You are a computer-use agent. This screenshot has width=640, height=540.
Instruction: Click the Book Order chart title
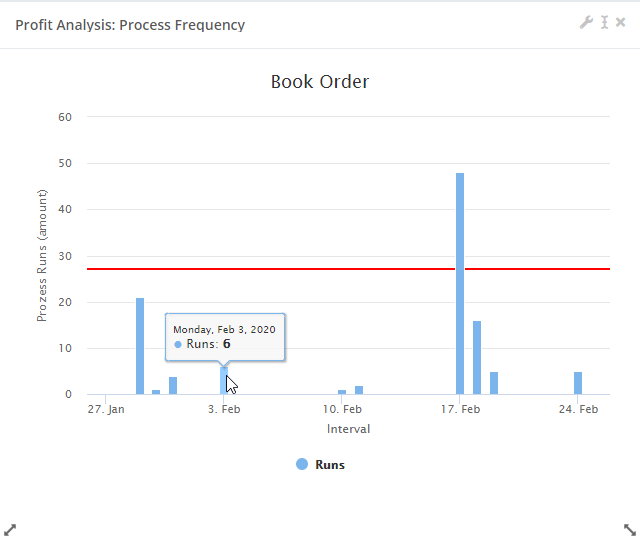[x=320, y=82]
